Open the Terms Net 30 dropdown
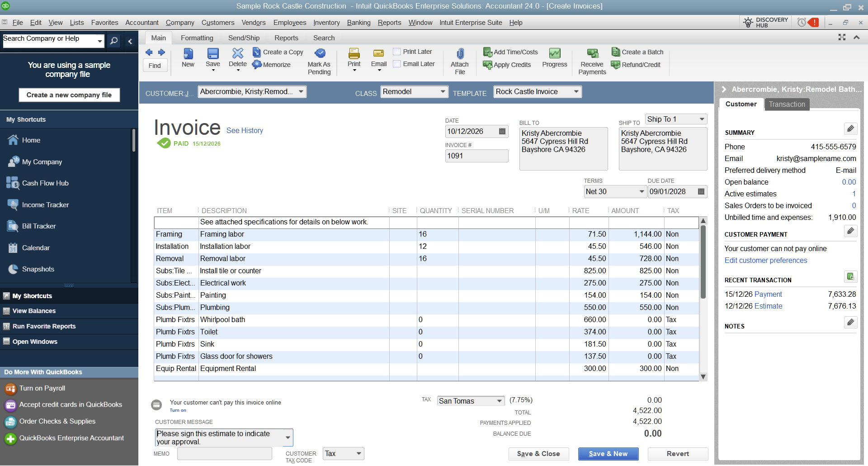The image size is (868, 466). pos(642,191)
